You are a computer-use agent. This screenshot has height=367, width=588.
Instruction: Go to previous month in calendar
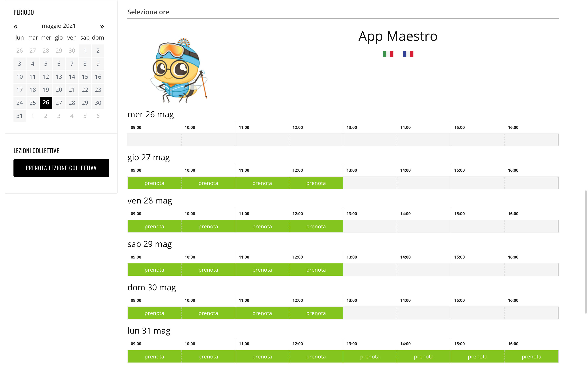(x=16, y=27)
